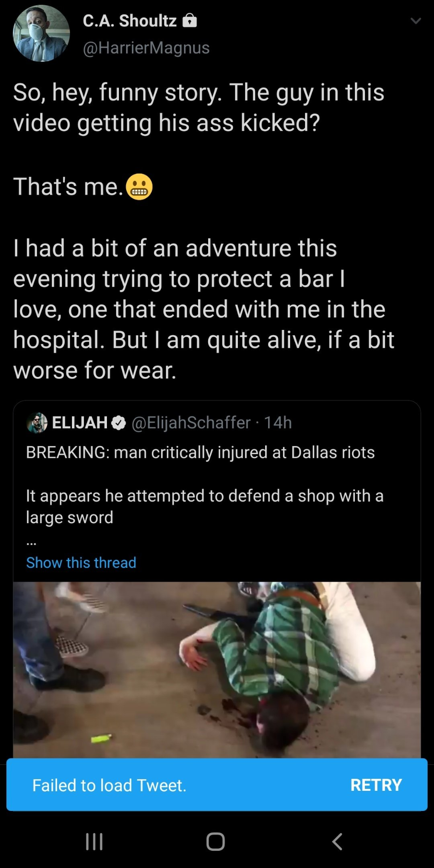The width and height of the screenshot is (434, 868).
Task: Tap the verified badge beside ELIJAH
Action: (x=118, y=422)
